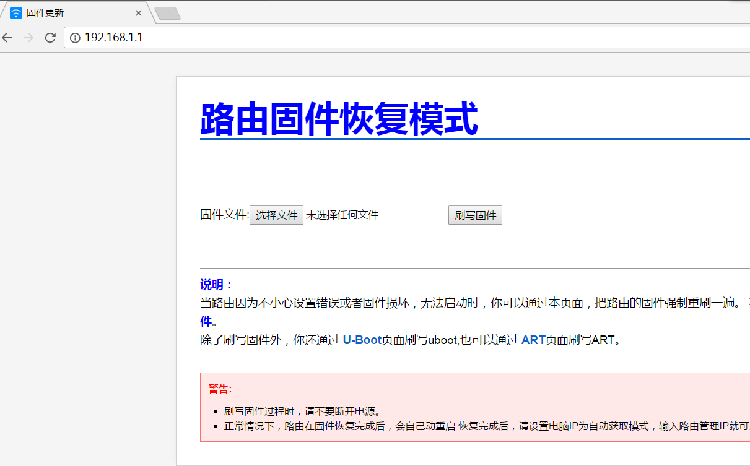Click the 固件文件 field label

[224, 215]
